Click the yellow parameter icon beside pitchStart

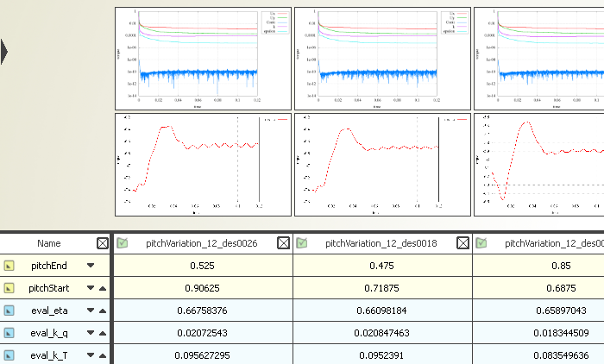pos(9,288)
